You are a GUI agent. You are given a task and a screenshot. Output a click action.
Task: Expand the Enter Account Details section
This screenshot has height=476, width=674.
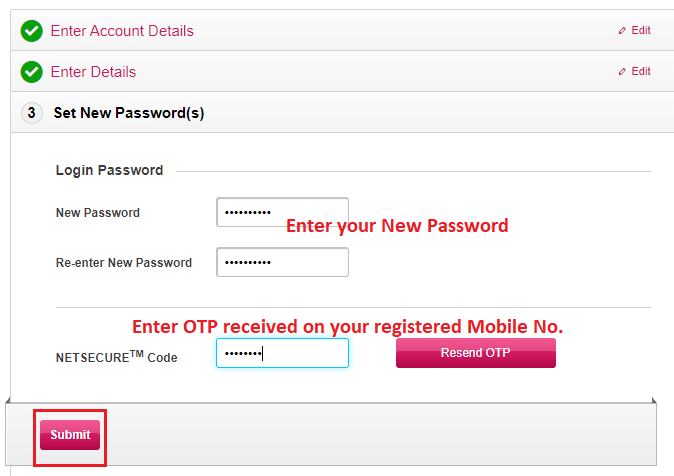[122, 31]
